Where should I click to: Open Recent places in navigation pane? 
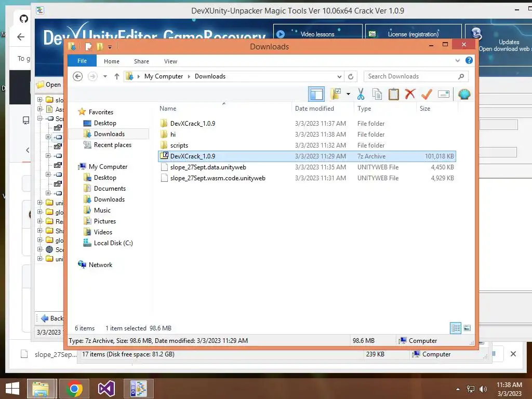(112, 144)
